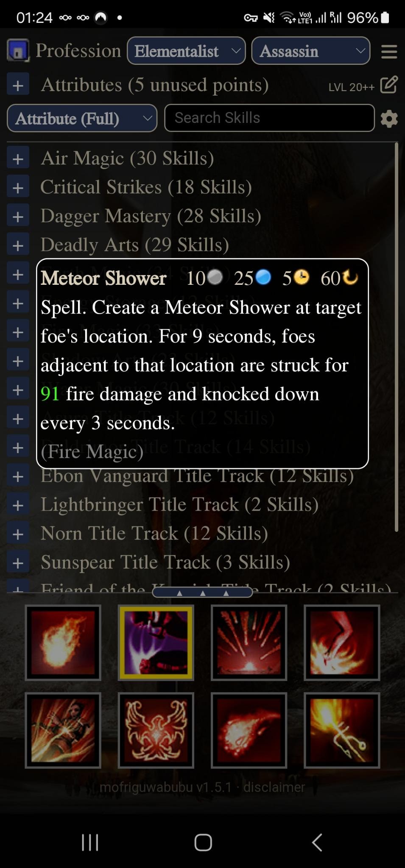This screenshot has height=868, width=405.
Task: Select the yellow-bordered elite skill icon
Action: [156, 643]
